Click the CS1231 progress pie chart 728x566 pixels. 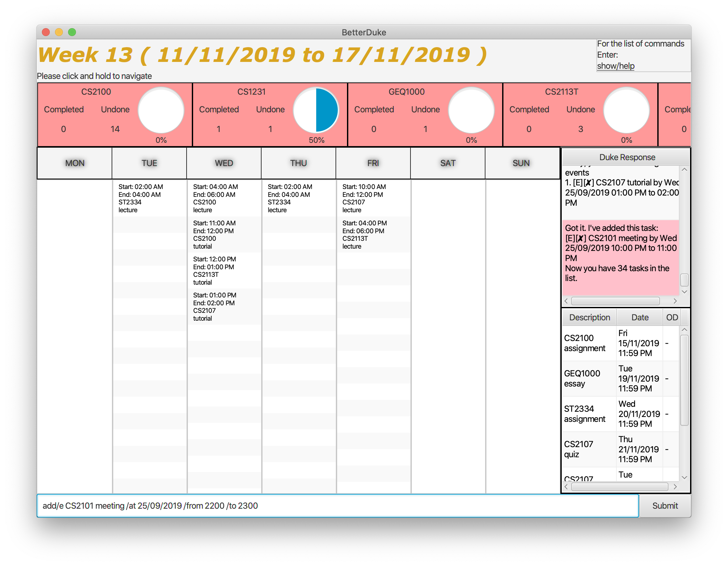coord(316,110)
